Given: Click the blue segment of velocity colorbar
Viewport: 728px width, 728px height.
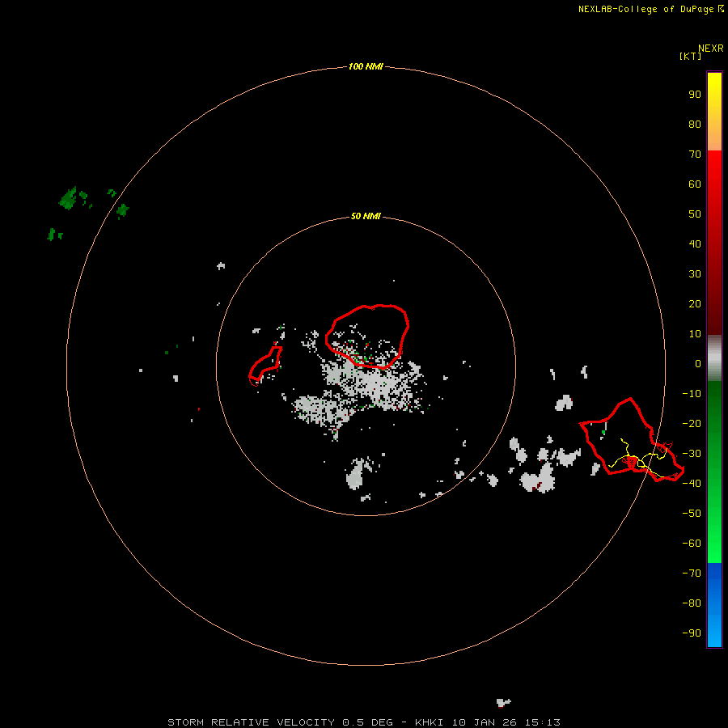Looking at the screenshot, I should 714,605.
